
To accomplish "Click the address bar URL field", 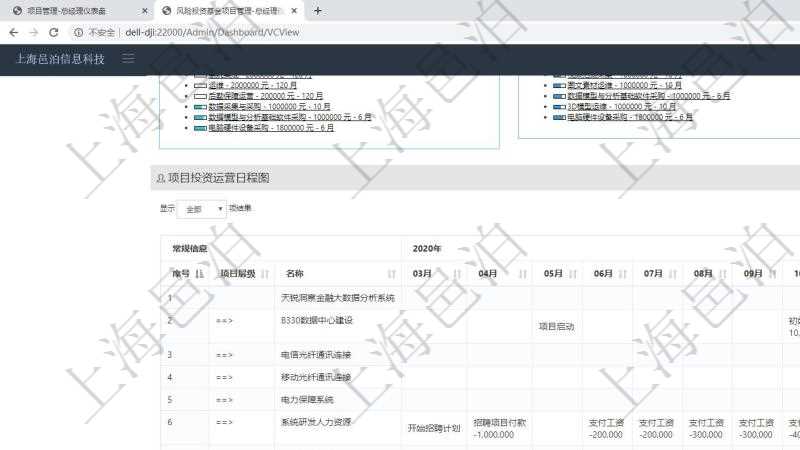I will click(x=212, y=32).
